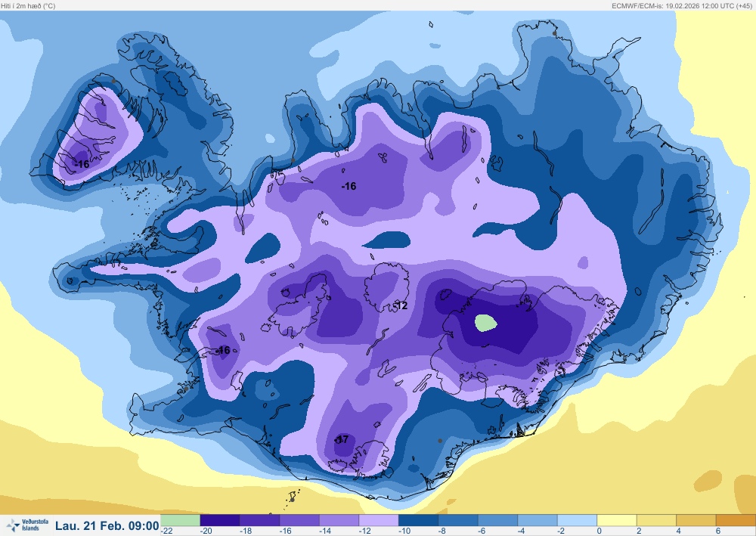Image resolution: width=756 pixels, height=536 pixels.
Task: Click the '-18' legend scale label
Action: pos(246,531)
